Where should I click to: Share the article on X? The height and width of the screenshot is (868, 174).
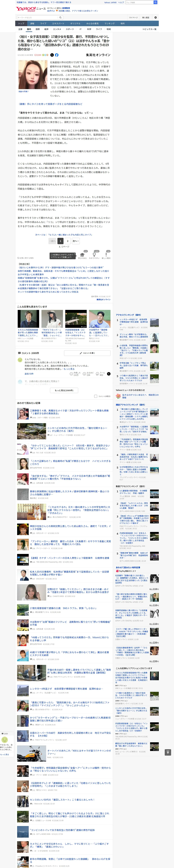pyautogui.click(x=52, y=55)
